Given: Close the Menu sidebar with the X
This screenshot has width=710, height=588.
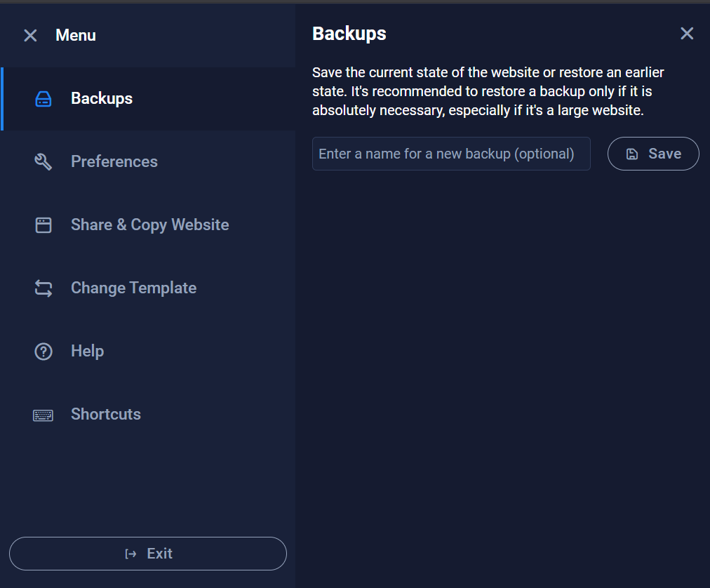Looking at the screenshot, I should [x=30, y=36].
